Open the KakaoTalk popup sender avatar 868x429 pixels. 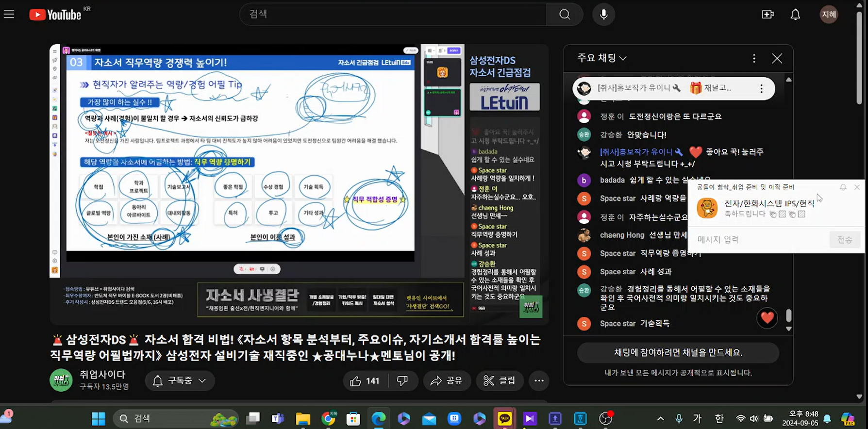point(707,208)
